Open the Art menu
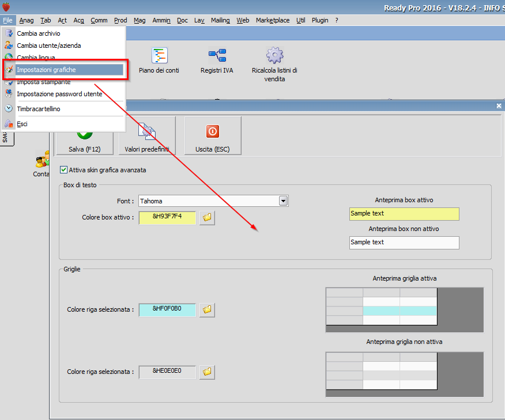Viewport: 505px width, 420px height. point(62,20)
